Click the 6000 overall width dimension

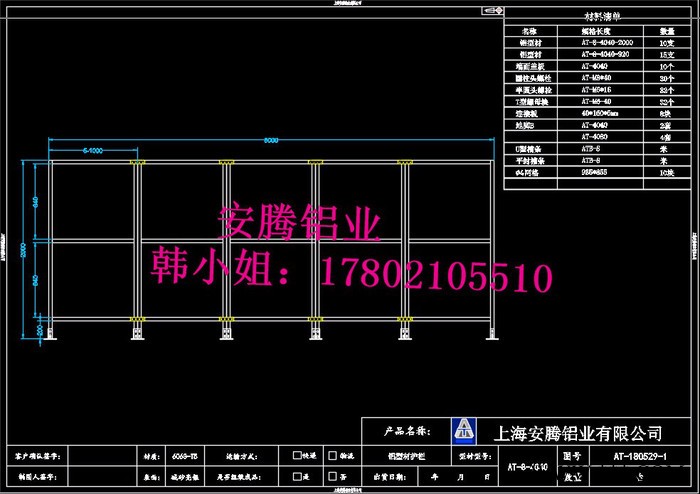pos(271,140)
